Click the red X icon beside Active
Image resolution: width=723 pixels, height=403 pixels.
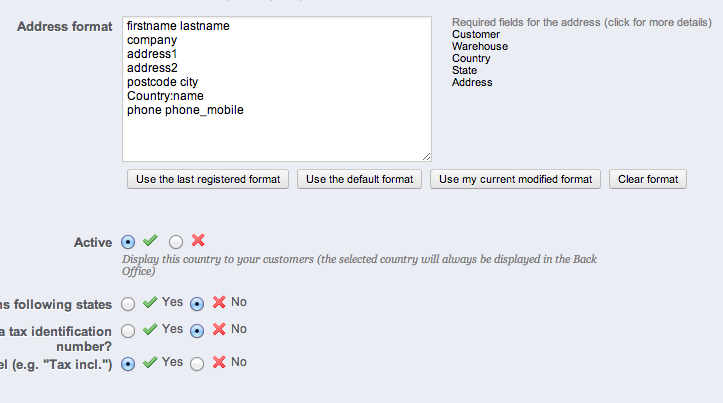tap(198, 241)
